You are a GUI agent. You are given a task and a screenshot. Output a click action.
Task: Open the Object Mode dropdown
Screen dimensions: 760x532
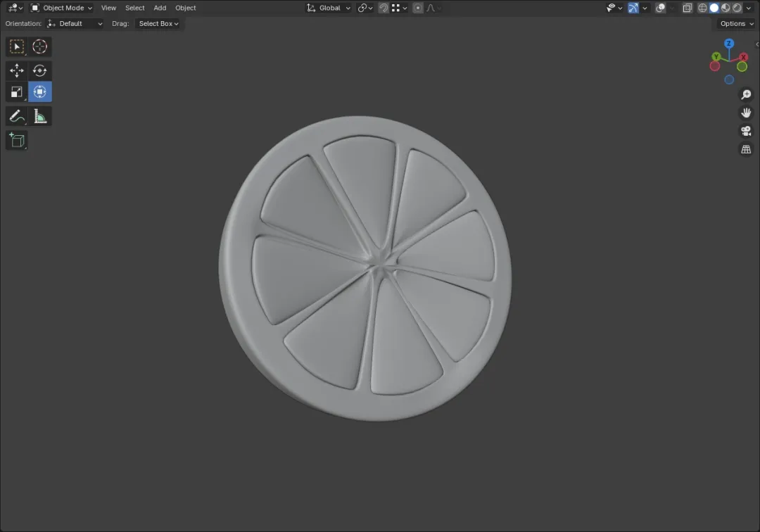click(x=61, y=8)
